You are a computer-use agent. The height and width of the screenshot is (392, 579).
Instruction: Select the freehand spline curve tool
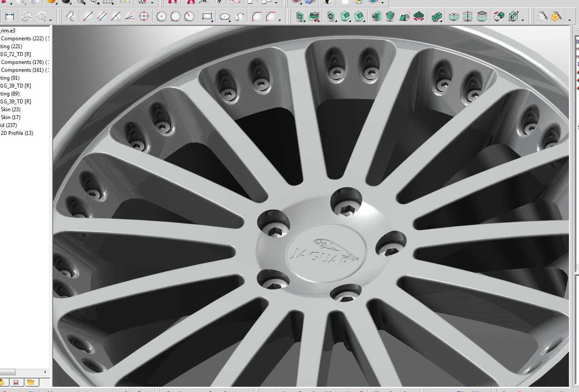point(70,17)
